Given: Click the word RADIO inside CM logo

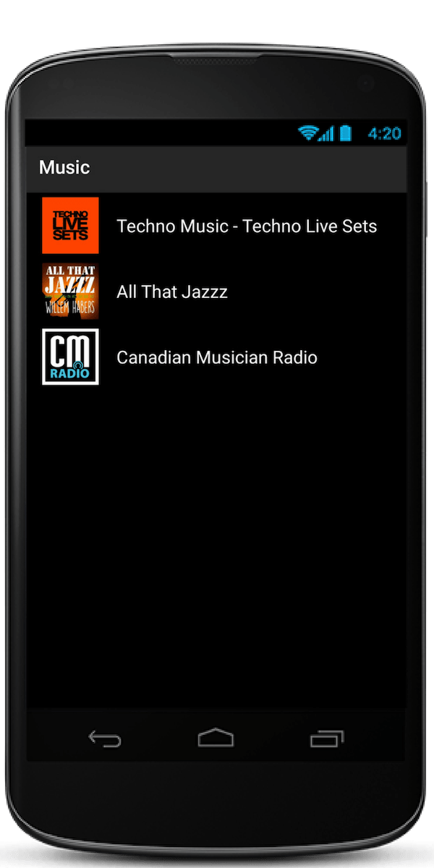Looking at the screenshot, I should click(70, 373).
